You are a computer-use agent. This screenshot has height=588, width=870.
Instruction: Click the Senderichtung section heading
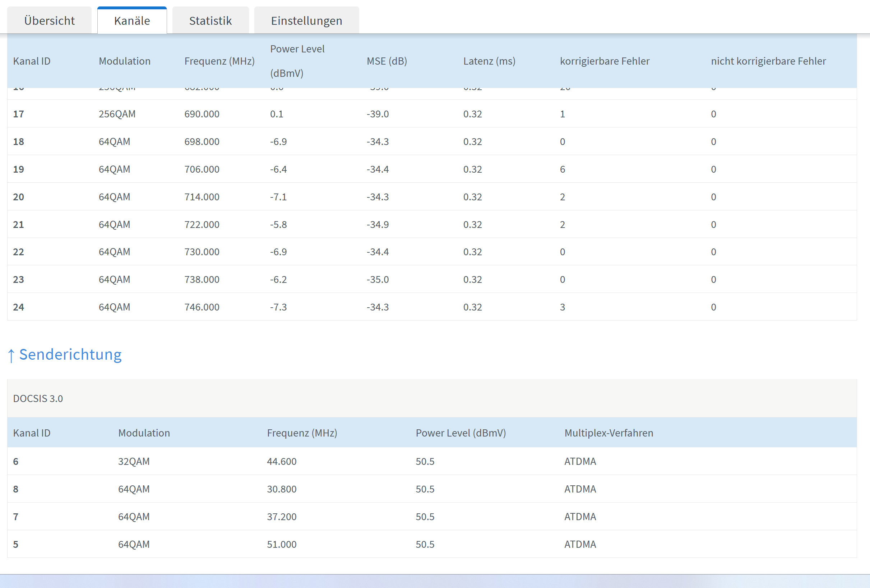pyautogui.click(x=70, y=354)
